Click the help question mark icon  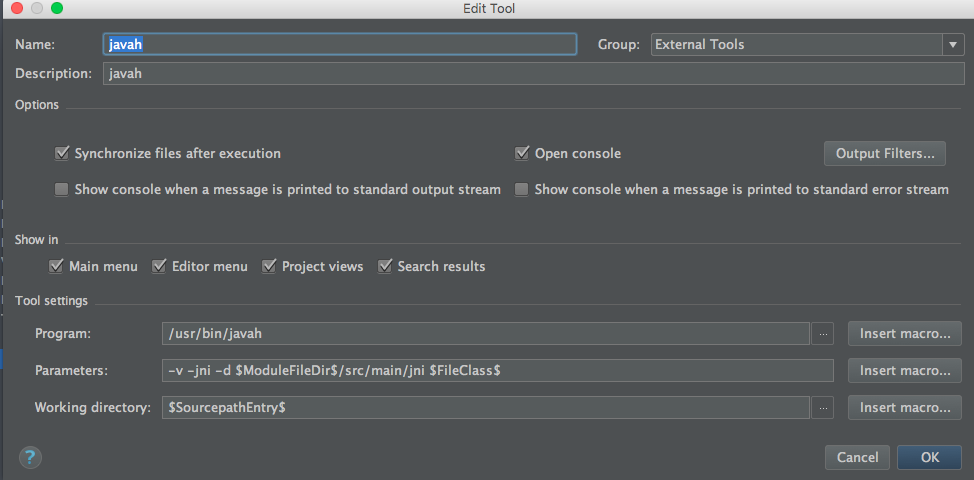(x=28, y=457)
